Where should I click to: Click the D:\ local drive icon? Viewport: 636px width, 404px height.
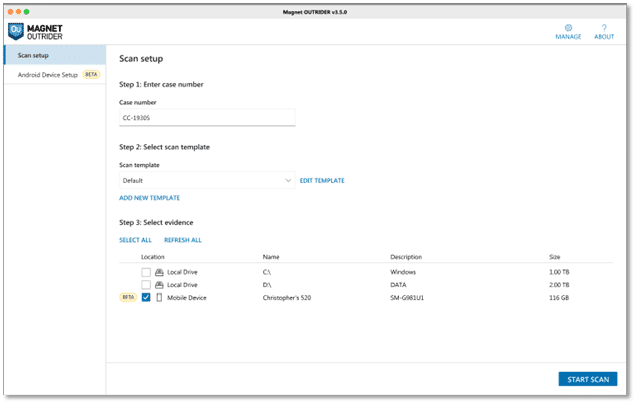(x=159, y=285)
